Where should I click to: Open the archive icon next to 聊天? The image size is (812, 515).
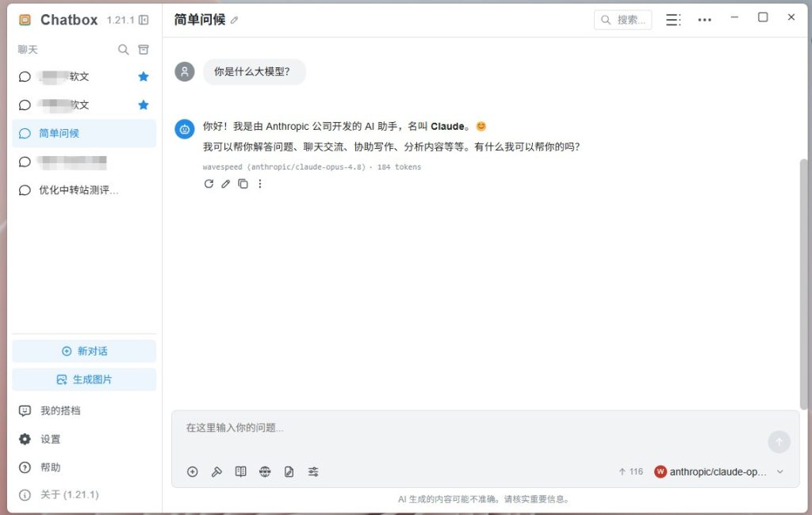coord(144,50)
